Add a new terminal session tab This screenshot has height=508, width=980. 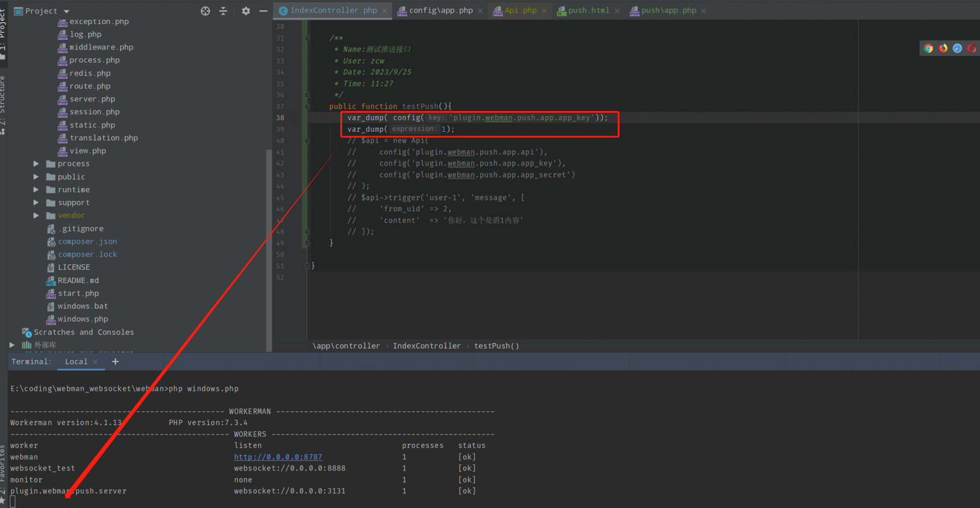click(115, 362)
